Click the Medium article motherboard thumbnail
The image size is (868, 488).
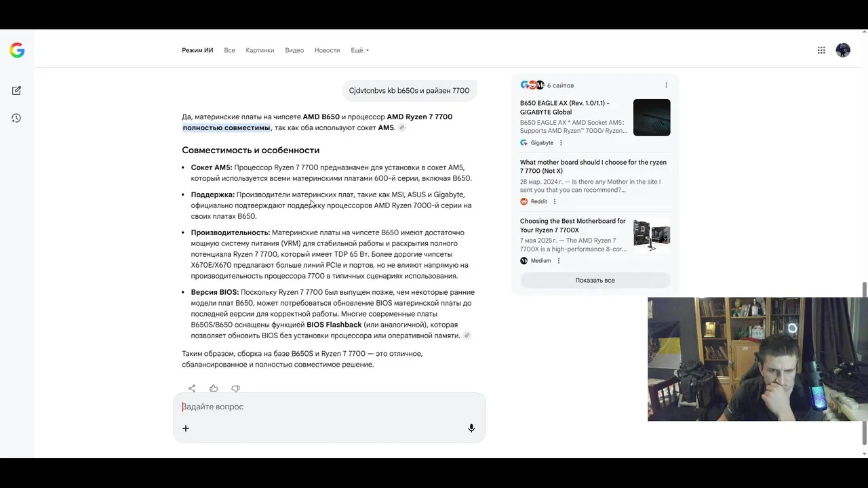652,235
